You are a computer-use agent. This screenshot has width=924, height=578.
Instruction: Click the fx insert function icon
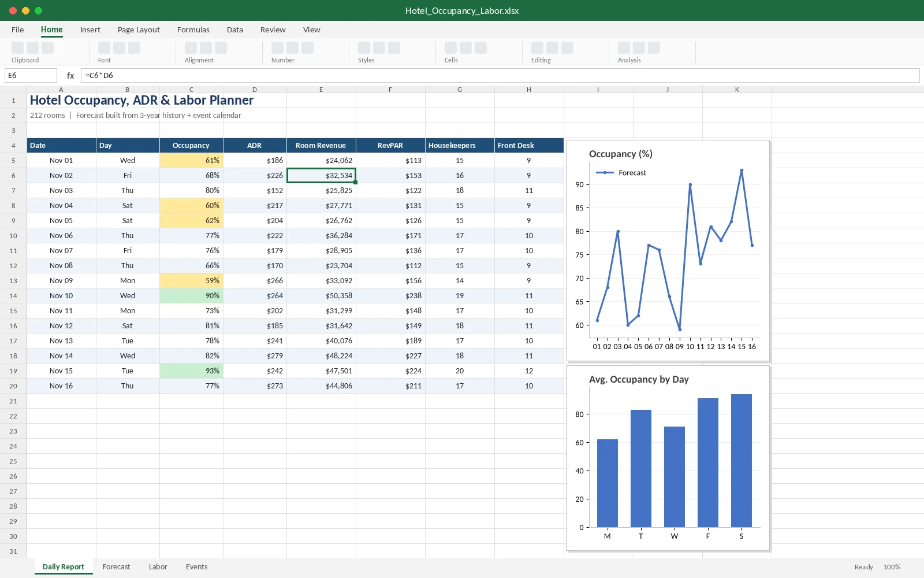click(70, 75)
